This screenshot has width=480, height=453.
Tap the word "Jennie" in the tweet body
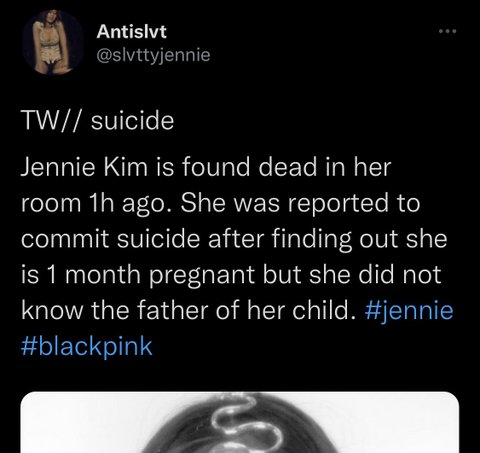58,167
